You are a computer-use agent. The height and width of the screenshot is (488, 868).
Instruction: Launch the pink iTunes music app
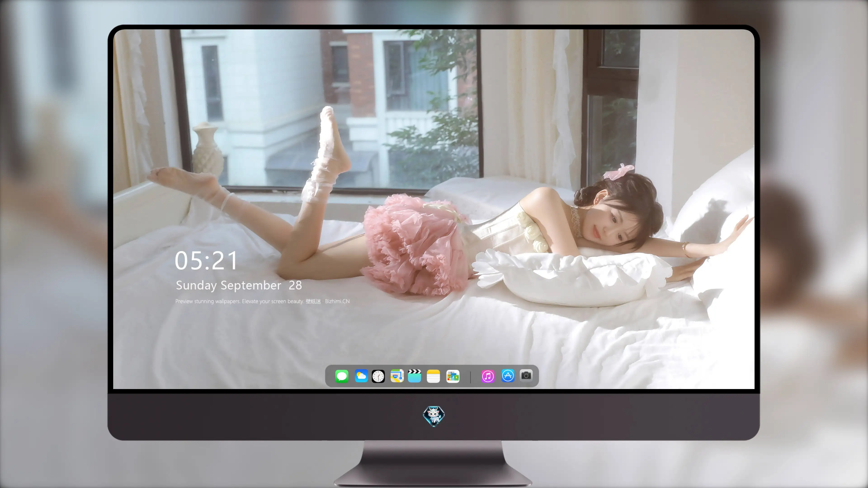coord(488,376)
